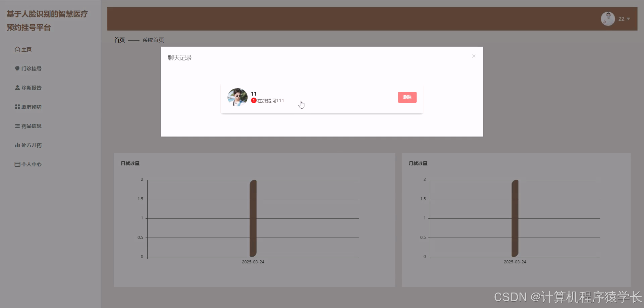Click the bar in the 月就诊量 chart
This screenshot has width=644, height=308.
[x=515, y=218]
